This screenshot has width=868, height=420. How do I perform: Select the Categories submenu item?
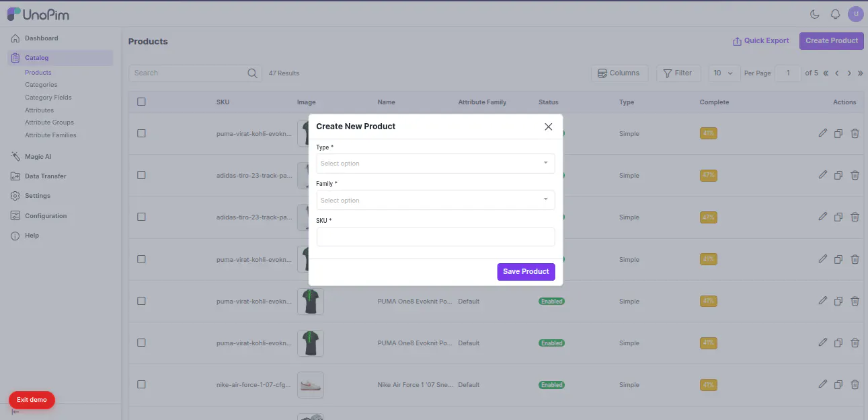pyautogui.click(x=41, y=85)
